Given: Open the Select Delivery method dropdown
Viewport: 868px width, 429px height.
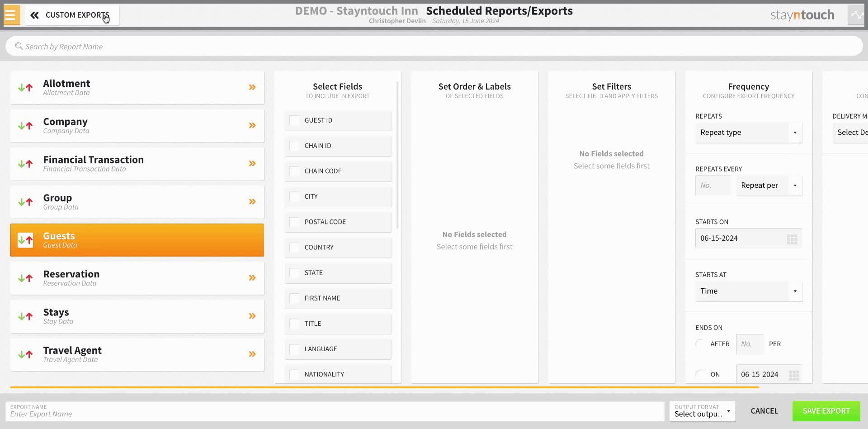Looking at the screenshot, I should (x=850, y=133).
